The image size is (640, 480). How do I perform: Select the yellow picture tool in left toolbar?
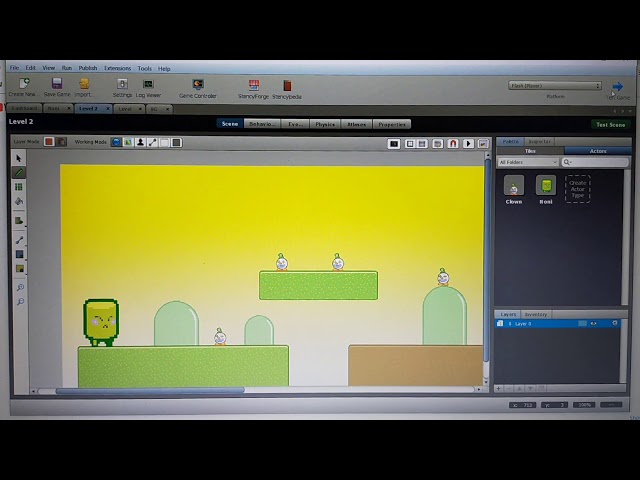[20, 269]
